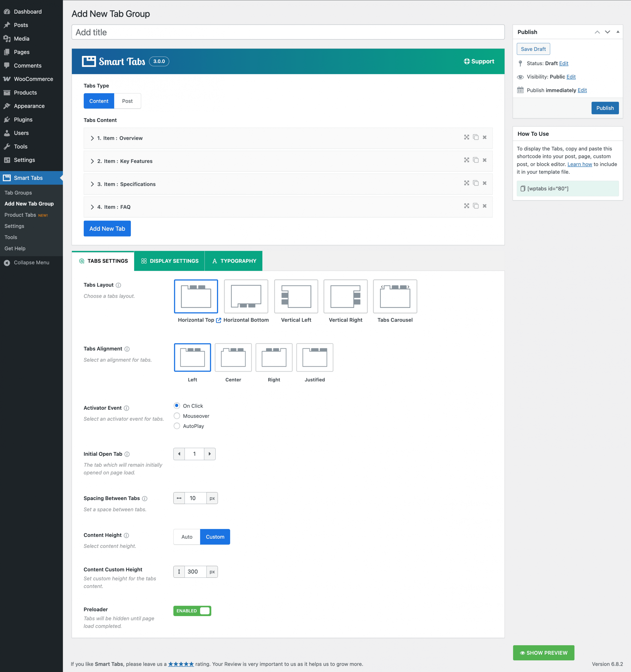Click Show Preview button
631x672 pixels.
pos(544,653)
